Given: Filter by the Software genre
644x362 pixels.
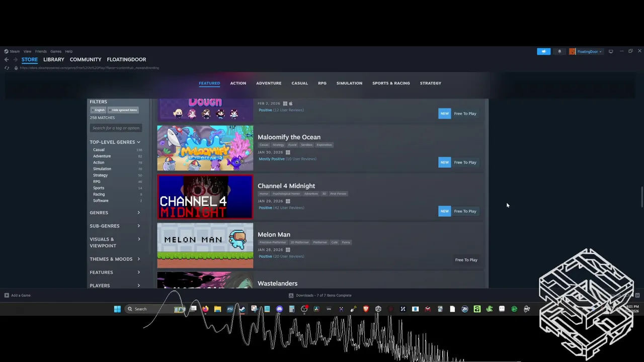Looking at the screenshot, I should tap(117, 201).
